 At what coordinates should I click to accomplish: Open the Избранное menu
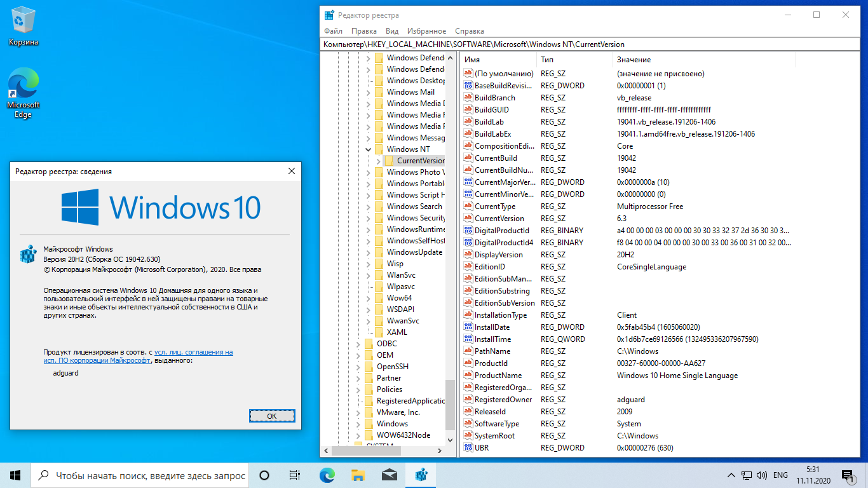427,31
